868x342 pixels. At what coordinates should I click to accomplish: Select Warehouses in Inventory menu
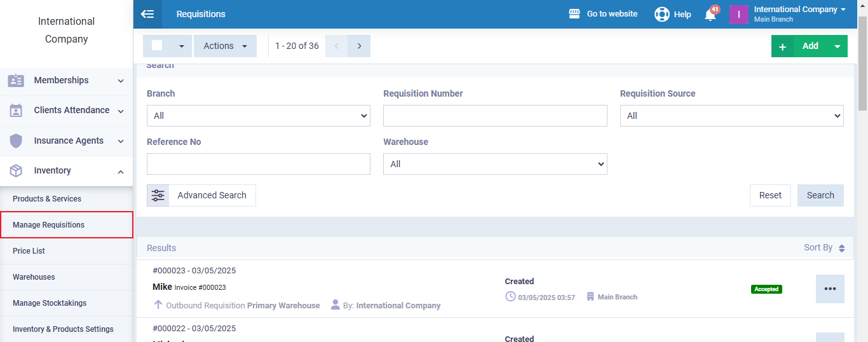(34, 277)
